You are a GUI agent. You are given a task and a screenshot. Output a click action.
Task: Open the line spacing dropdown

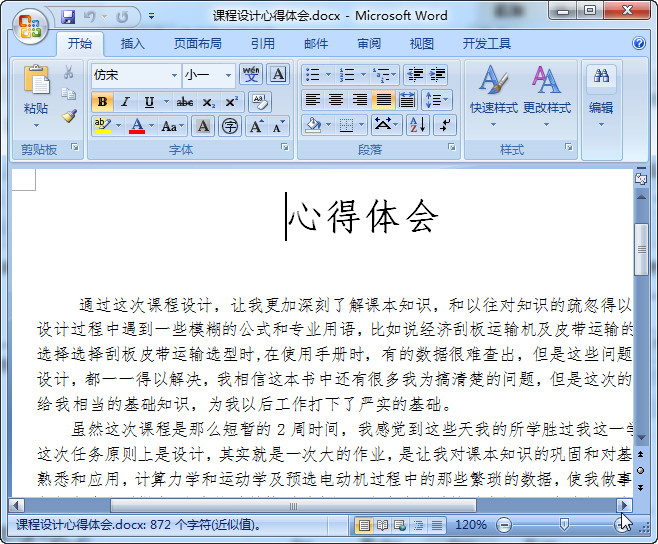437,100
